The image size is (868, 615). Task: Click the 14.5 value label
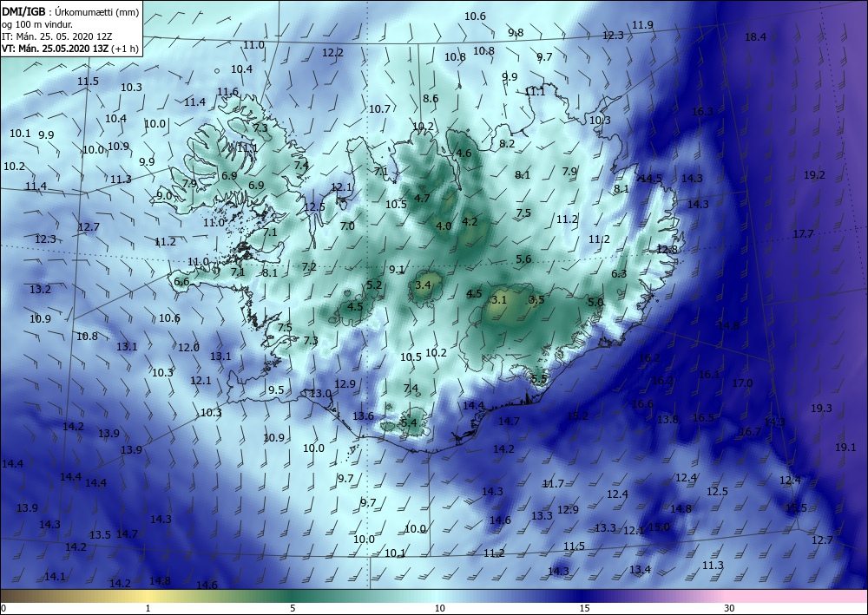(651, 178)
